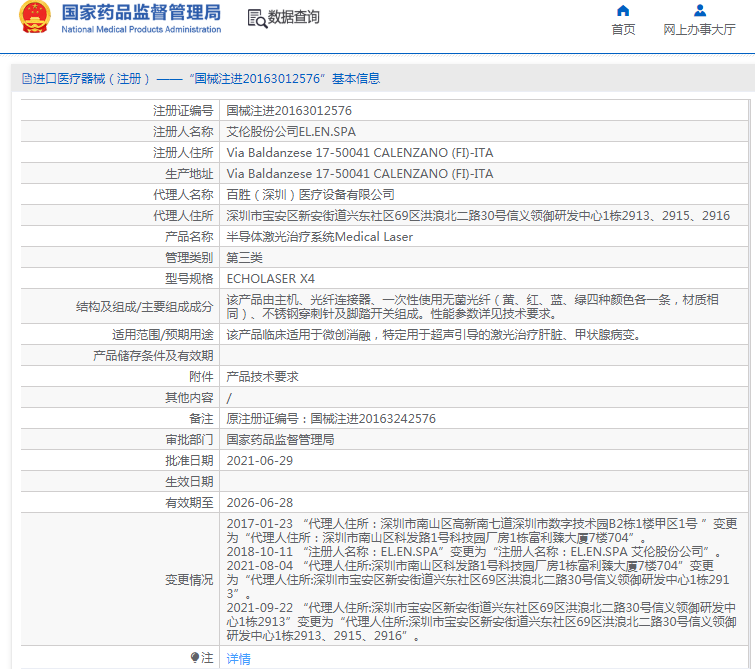The height and width of the screenshot is (669, 755).
Task: Click the 2021-08-04 change record entry
Action: (x=478, y=579)
